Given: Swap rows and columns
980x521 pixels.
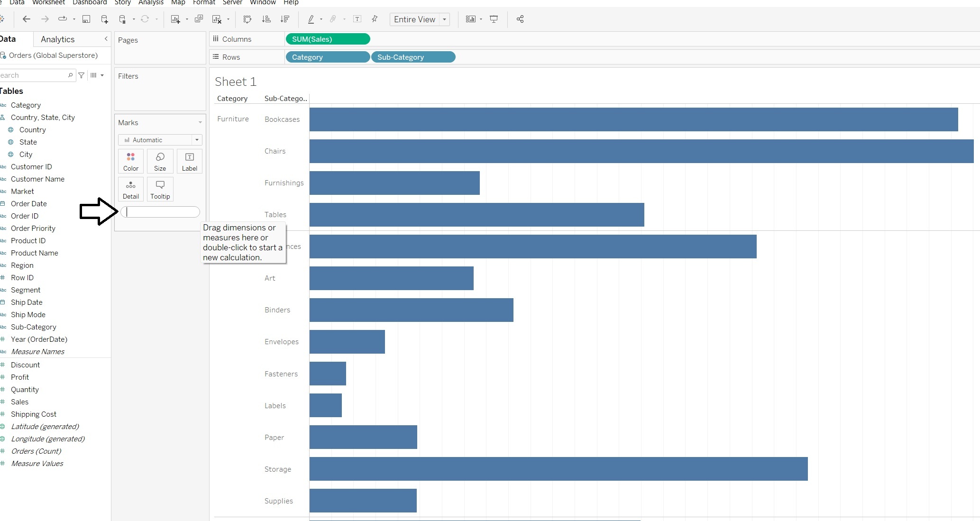Looking at the screenshot, I should [x=247, y=19].
